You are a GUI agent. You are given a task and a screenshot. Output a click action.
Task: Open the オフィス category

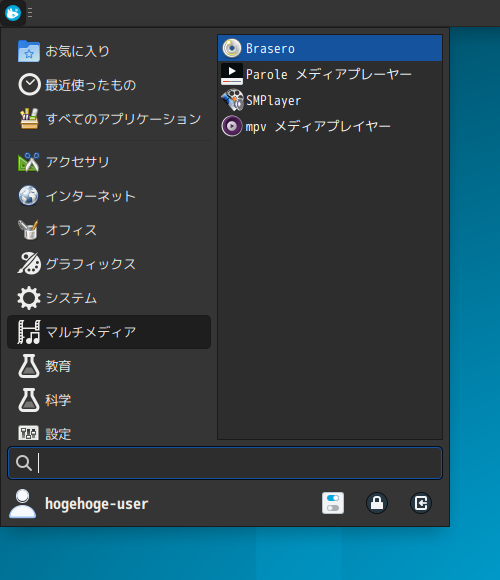point(109,230)
